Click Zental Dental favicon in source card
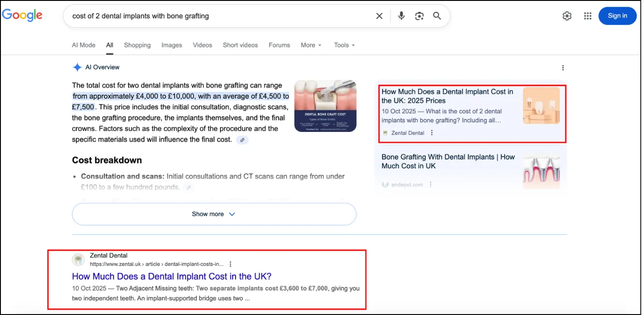This screenshot has height=315, width=644. click(385, 133)
